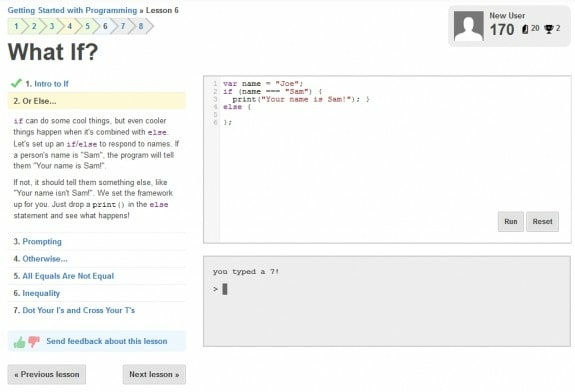Click the badge icon next to 20
This screenshot has height=392, width=575.
click(525, 29)
